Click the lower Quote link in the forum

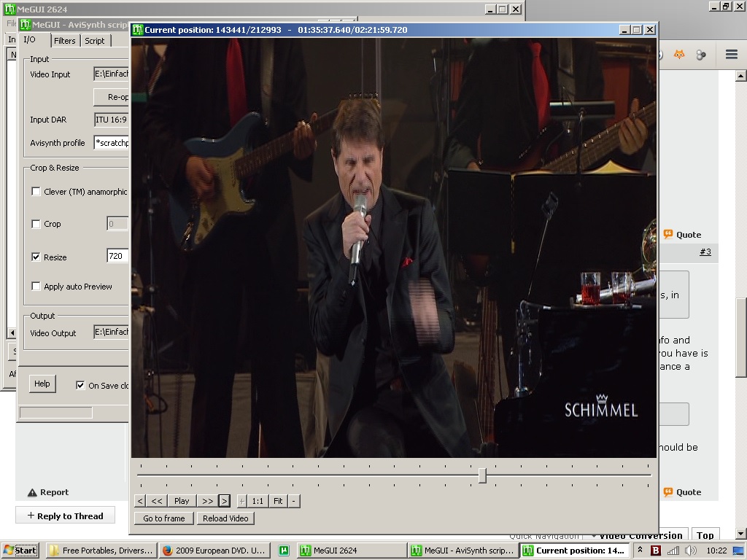point(682,492)
